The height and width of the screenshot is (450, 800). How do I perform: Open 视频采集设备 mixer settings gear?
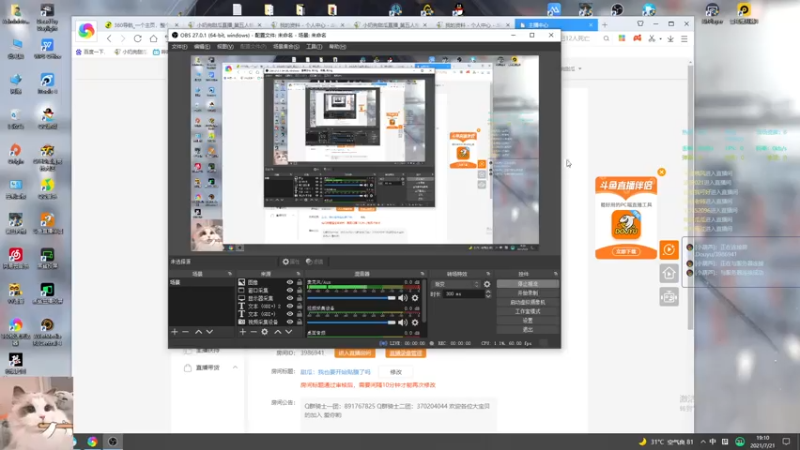tap(415, 322)
